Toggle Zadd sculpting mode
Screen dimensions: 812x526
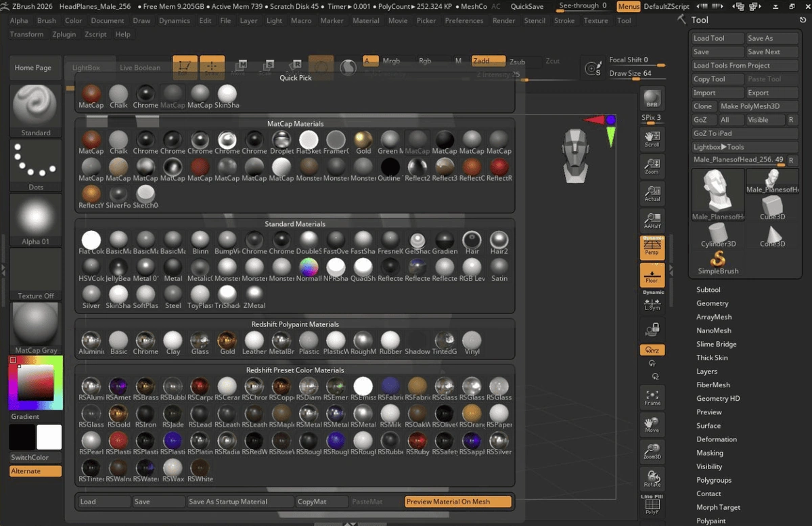(488, 61)
